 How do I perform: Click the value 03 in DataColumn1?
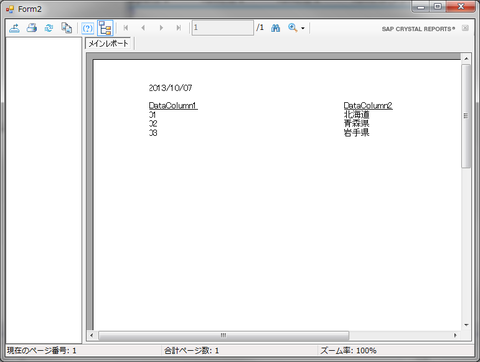153,133
